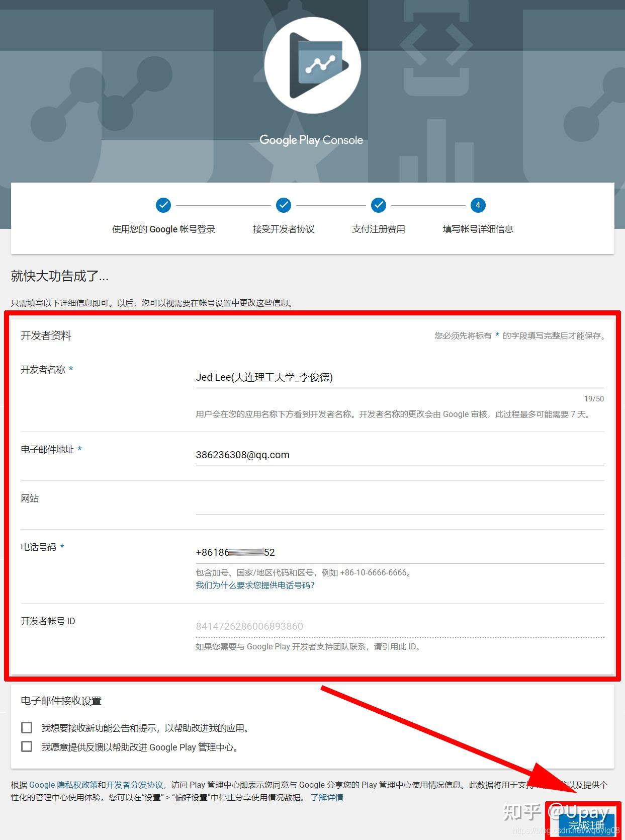Click the email address field with 386236308@qq.com

[400, 455]
